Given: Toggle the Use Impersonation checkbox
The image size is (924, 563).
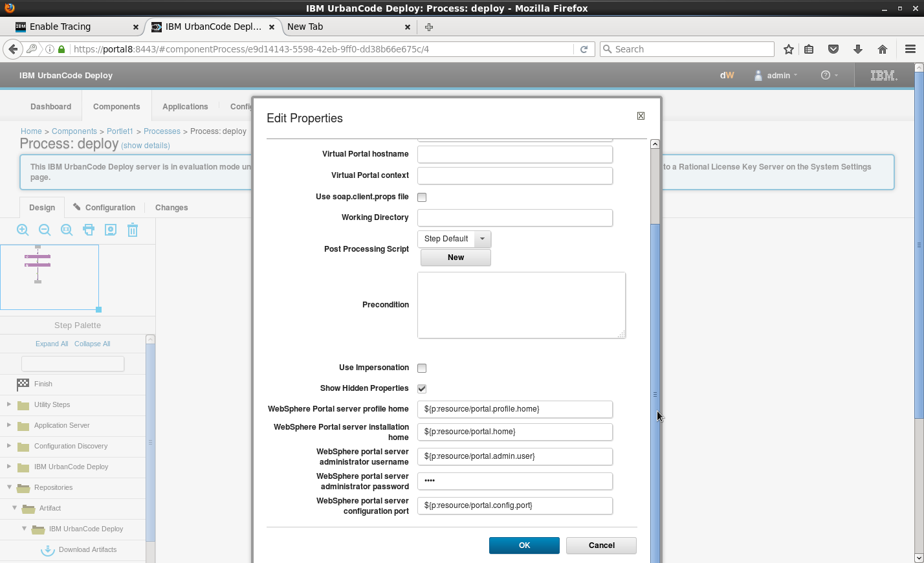Looking at the screenshot, I should click(x=422, y=368).
